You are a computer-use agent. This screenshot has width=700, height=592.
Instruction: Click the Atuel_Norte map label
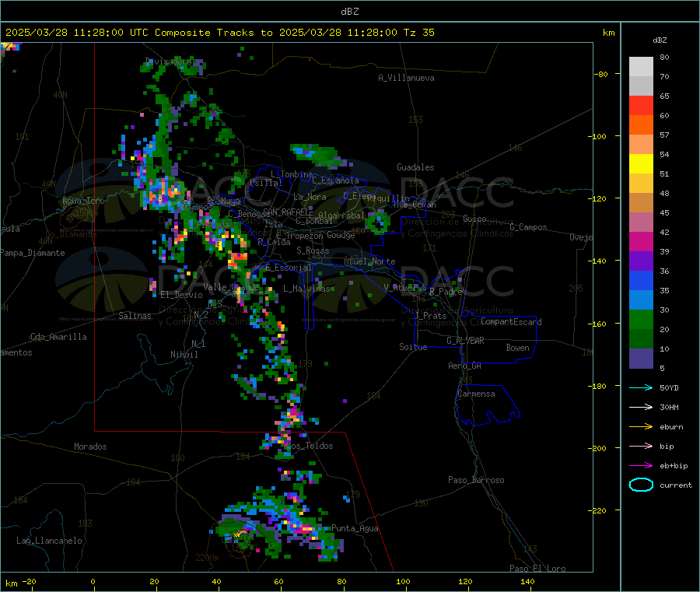pos(369,261)
